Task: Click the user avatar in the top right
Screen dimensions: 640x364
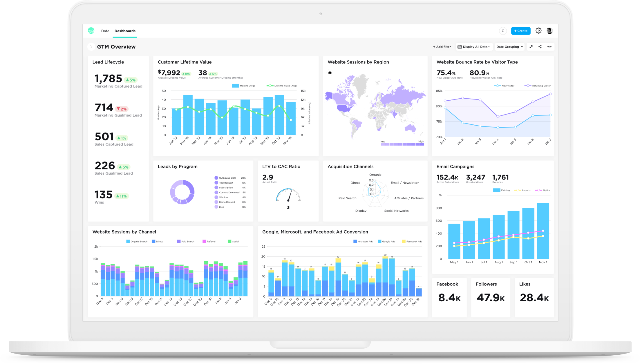Action: tap(549, 30)
